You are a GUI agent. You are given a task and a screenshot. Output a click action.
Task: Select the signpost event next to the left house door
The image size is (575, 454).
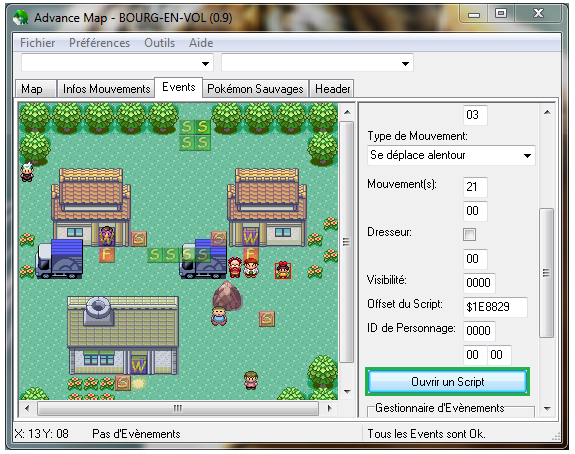tap(139, 239)
